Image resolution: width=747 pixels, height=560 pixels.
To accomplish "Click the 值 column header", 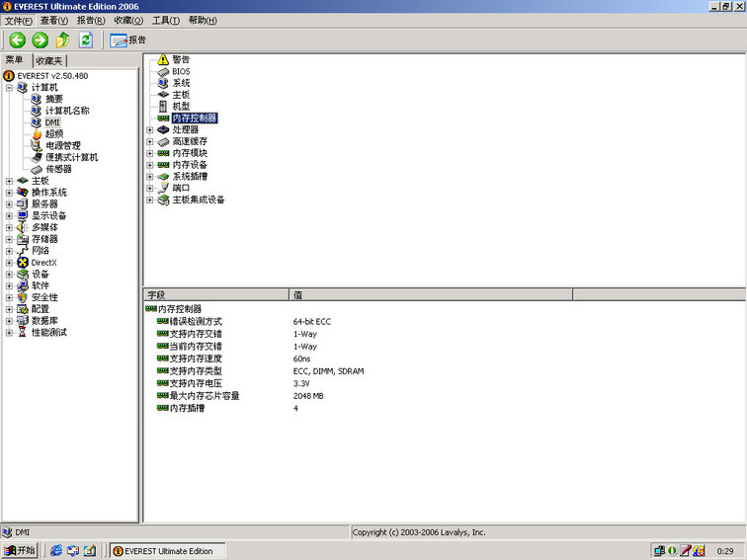I will pyautogui.click(x=431, y=294).
